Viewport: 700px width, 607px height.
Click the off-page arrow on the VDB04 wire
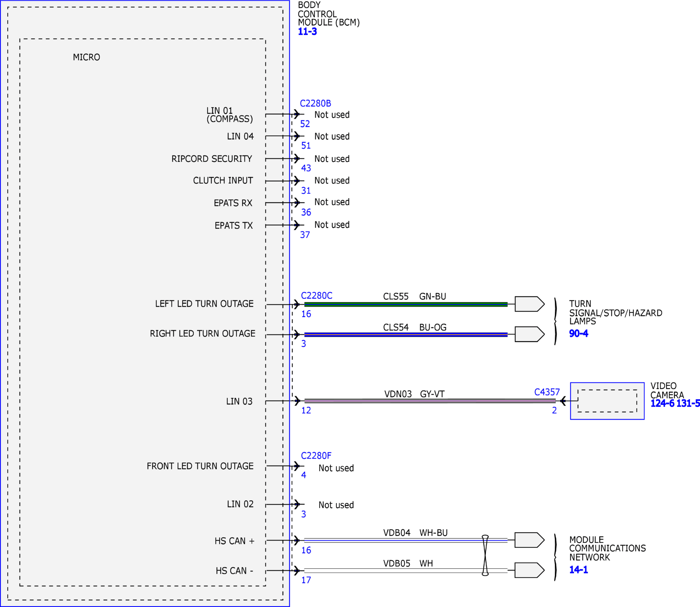529,540
